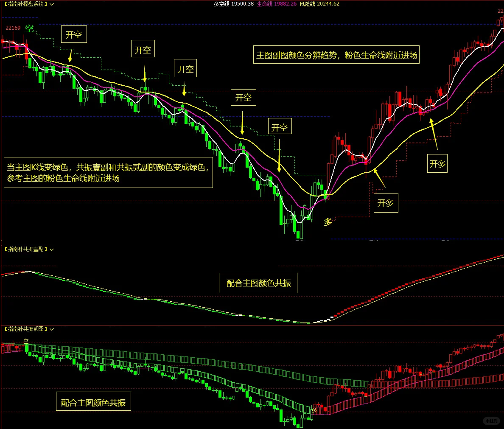The width and height of the screenshot is (504, 429).
Task: Click the 空 marker in 共振贰图 panel
Action: (26, 341)
